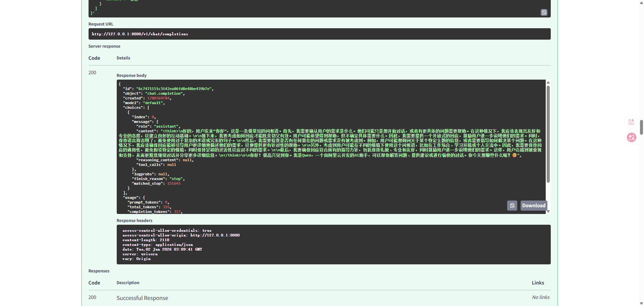Click the page scrollbar down arrow

pos(641,303)
